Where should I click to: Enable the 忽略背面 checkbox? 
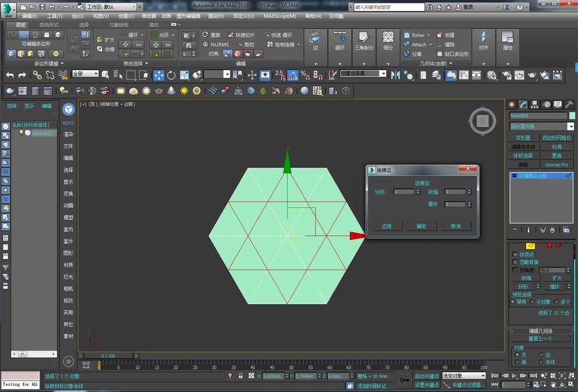point(515,262)
